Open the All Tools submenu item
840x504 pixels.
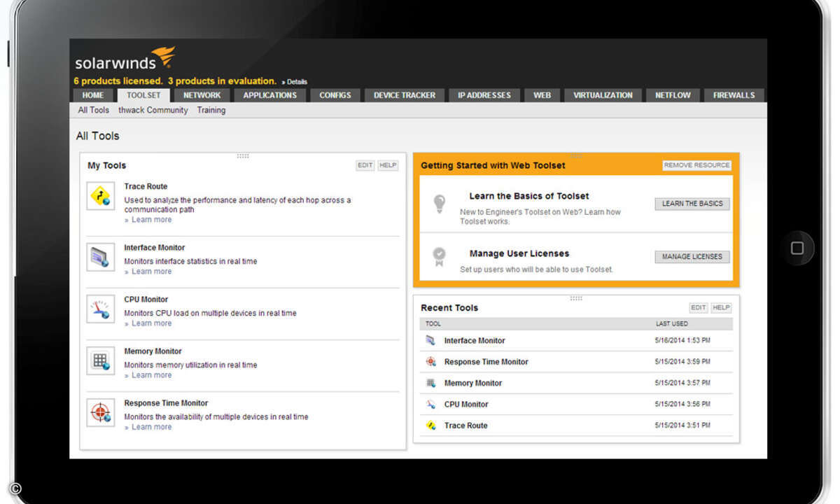pos(94,110)
